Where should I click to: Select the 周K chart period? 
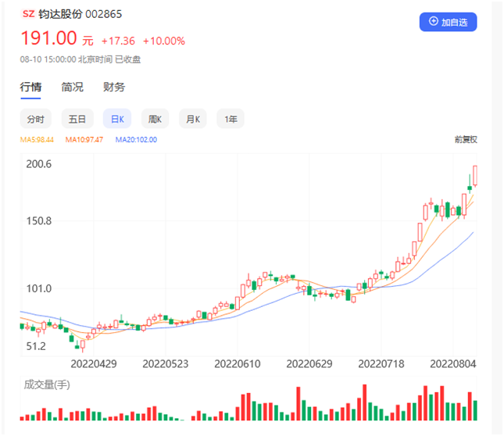(x=155, y=119)
